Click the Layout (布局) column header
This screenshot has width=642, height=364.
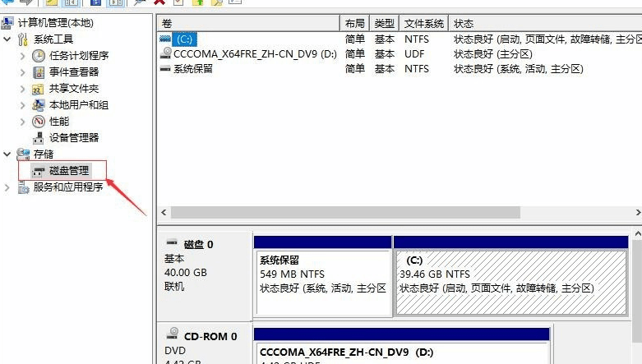point(354,23)
